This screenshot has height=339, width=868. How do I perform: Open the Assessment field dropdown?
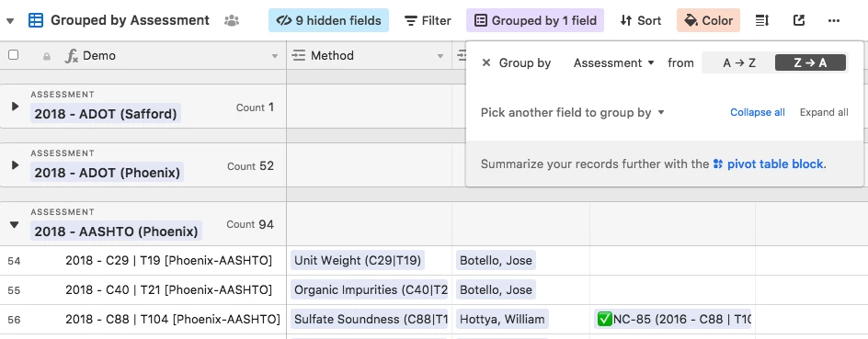(614, 62)
